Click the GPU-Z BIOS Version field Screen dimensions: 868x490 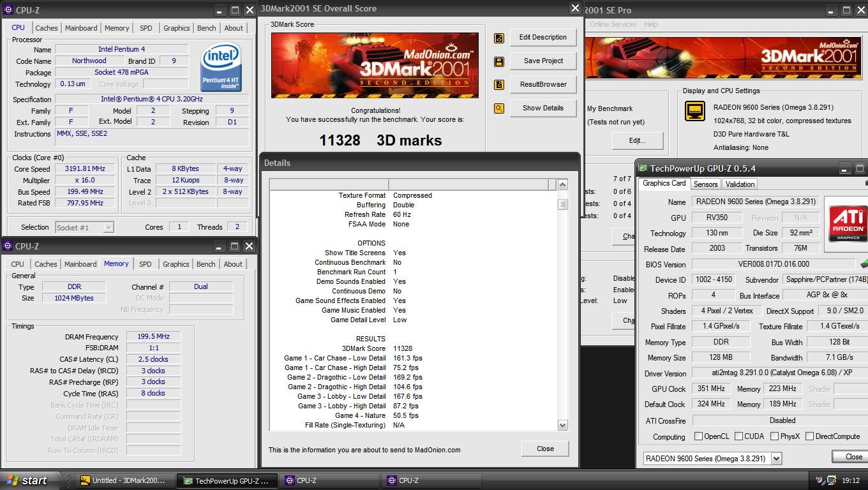pyautogui.click(x=773, y=264)
